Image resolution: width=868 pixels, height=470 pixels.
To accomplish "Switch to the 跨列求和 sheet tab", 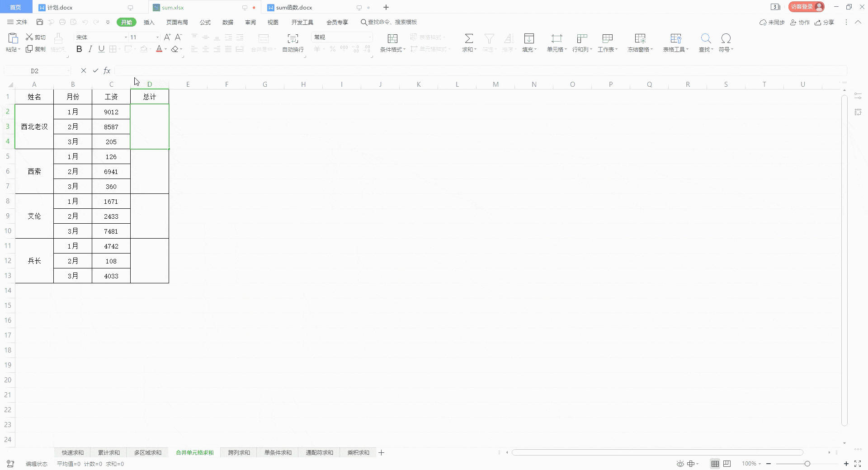I will [x=239, y=452].
